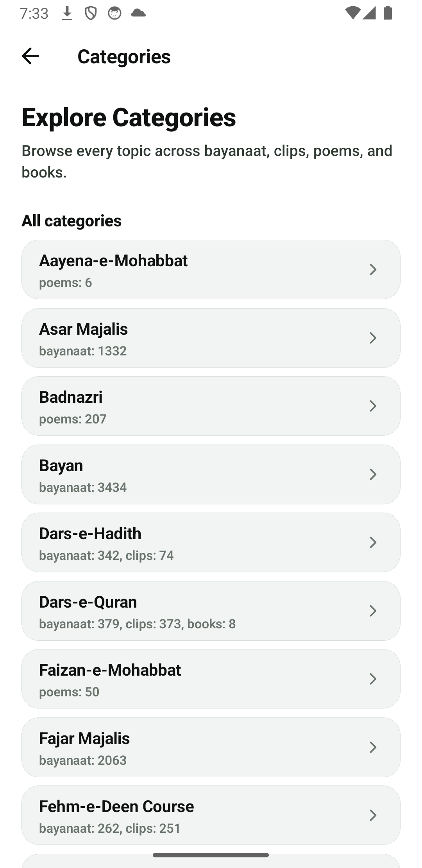
Task: Open Dars-e-Hadith category
Action: 211,542
